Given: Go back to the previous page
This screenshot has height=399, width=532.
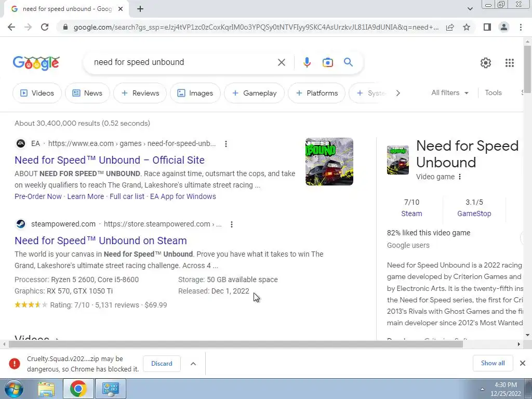Looking at the screenshot, I should pos(11,27).
